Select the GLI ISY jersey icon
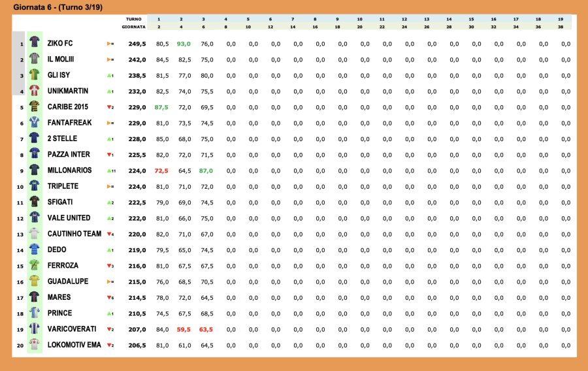This screenshot has width=588, height=371. click(35, 74)
